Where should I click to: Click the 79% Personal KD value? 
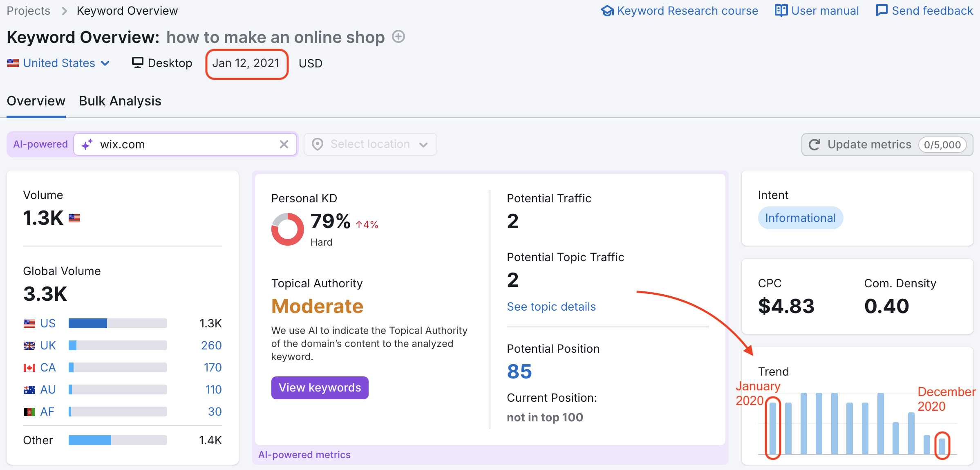(331, 221)
